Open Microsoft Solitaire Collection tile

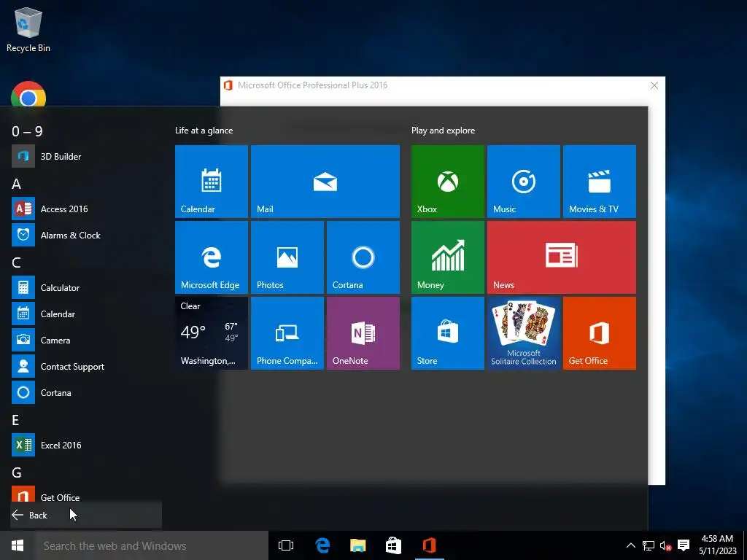pos(524,332)
